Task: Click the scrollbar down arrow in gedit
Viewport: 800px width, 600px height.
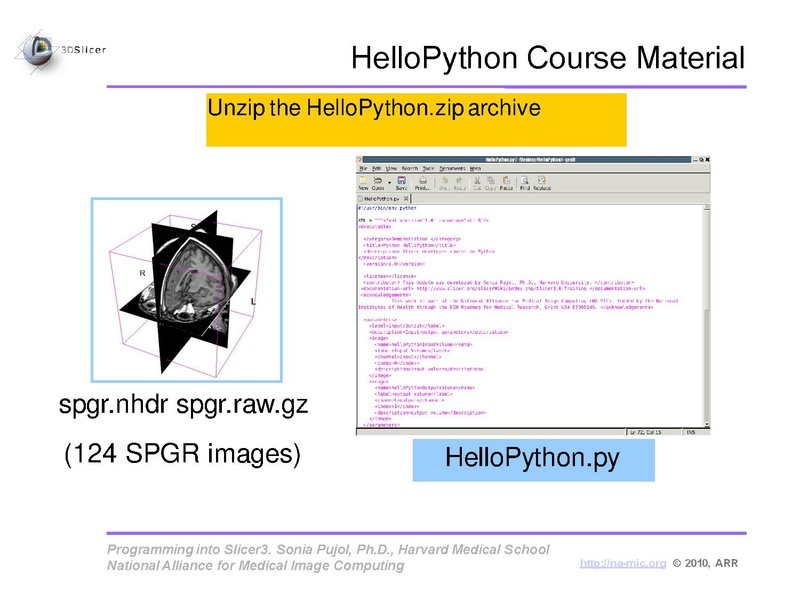Action: (x=707, y=425)
